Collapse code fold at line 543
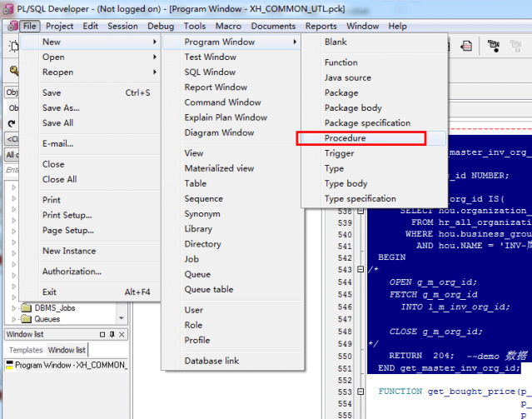The width and height of the screenshot is (532, 419). pos(360,270)
